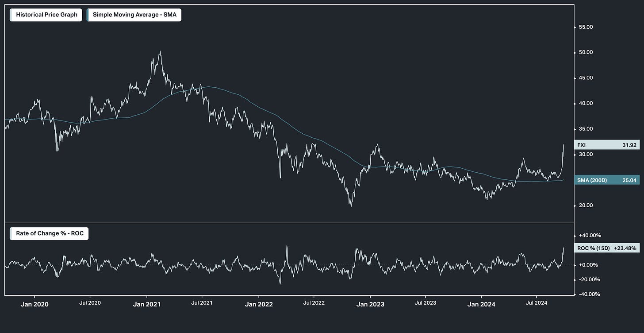
Task: Click the ROC % (15D) +23.48% tag
Action: [x=607, y=248]
